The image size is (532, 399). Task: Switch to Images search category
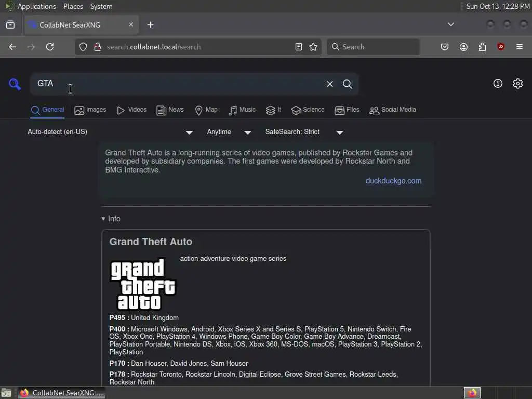(90, 110)
